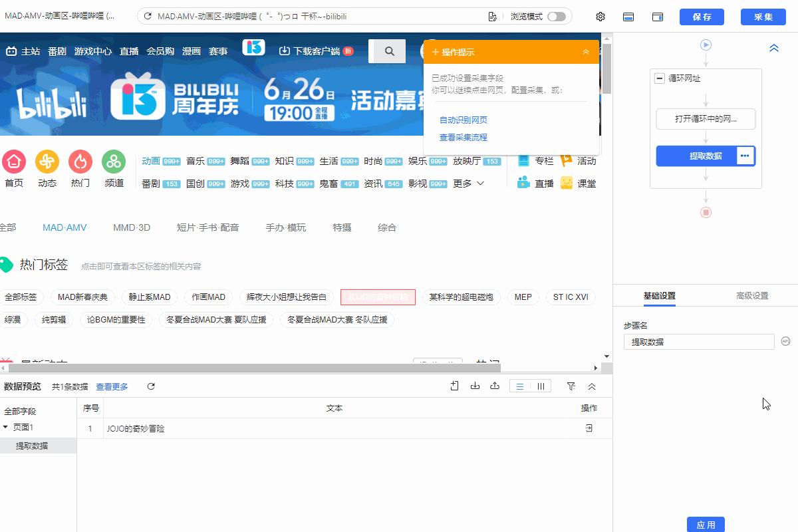Collapse the data preview panel

click(592, 386)
